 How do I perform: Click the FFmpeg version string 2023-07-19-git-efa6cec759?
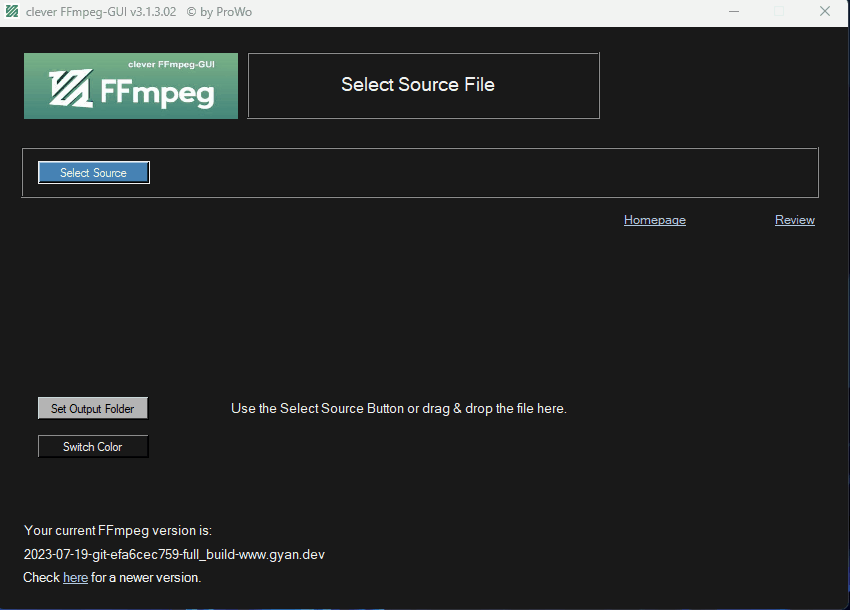pos(174,554)
